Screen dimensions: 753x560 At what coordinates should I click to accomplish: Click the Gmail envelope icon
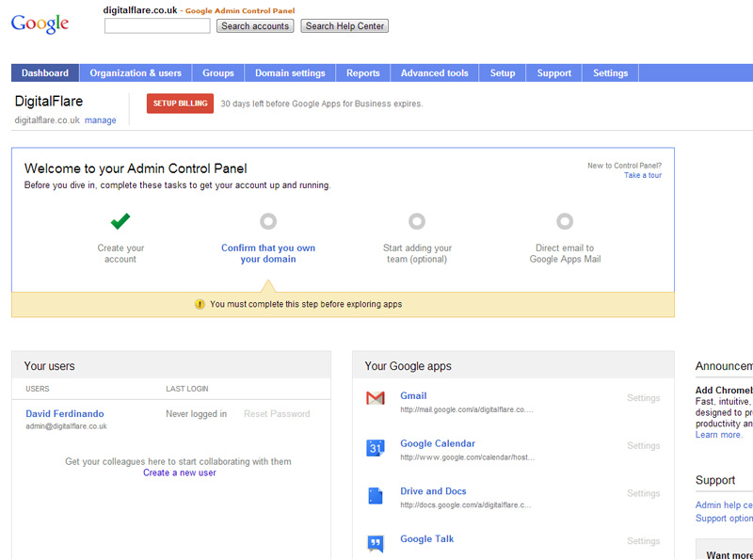pyautogui.click(x=375, y=398)
